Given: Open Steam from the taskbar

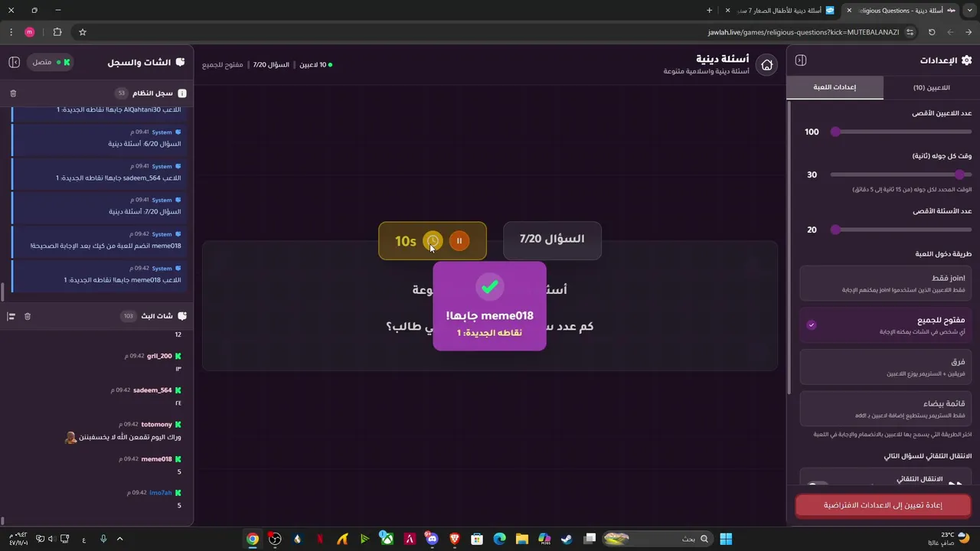Looking at the screenshot, I should tap(567, 539).
